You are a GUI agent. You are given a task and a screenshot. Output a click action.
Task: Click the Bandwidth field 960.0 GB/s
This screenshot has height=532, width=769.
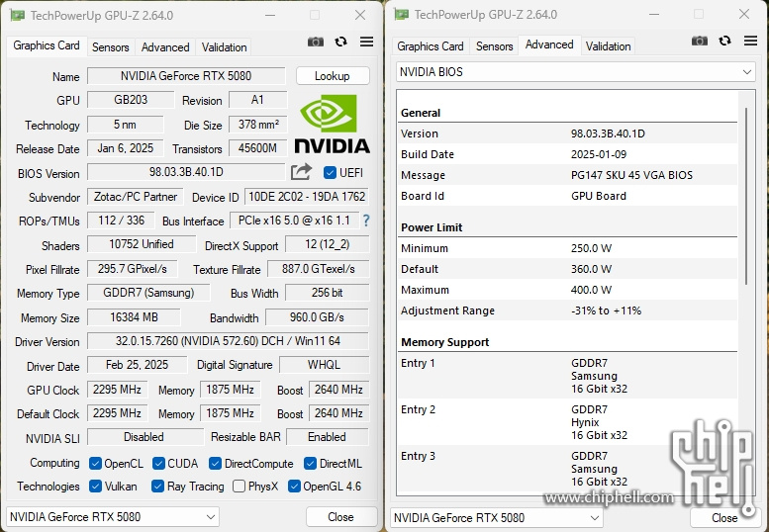tap(317, 317)
